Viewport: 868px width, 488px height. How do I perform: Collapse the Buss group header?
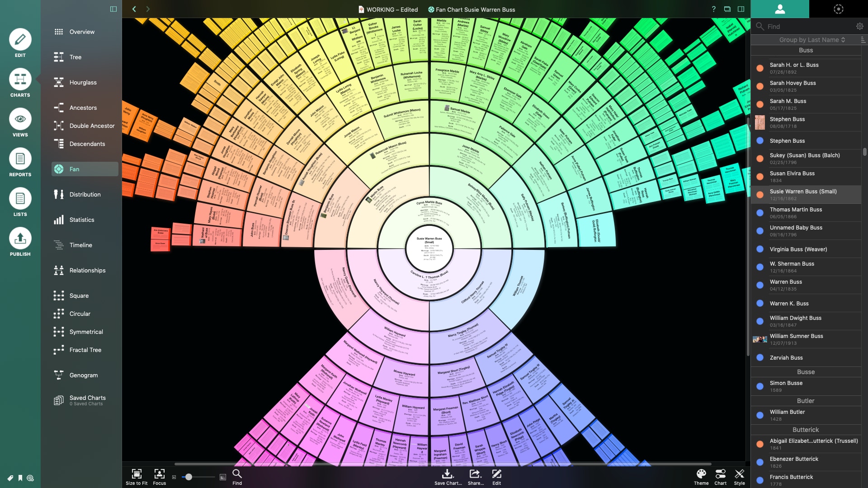pyautogui.click(x=806, y=50)
